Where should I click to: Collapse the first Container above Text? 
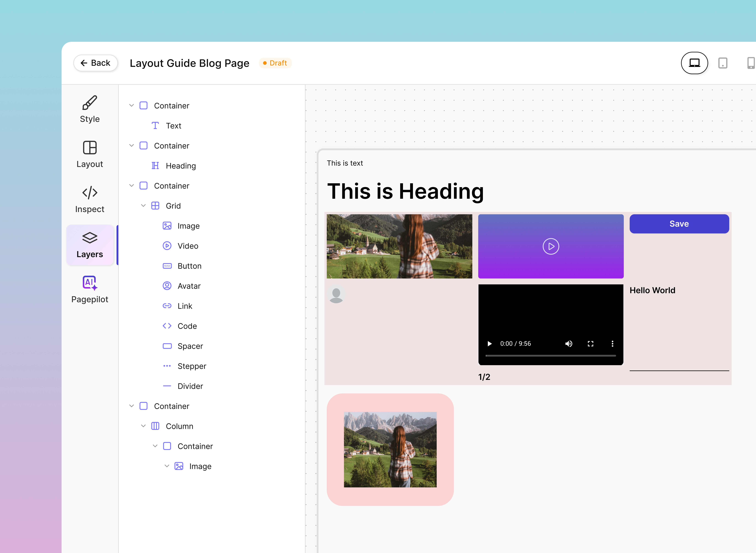point(132,105)
